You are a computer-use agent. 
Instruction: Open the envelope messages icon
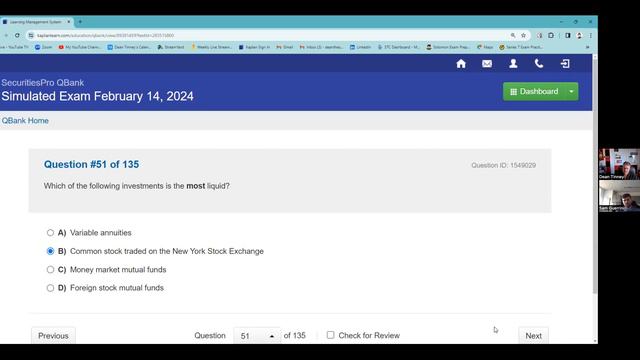[487, 64]
